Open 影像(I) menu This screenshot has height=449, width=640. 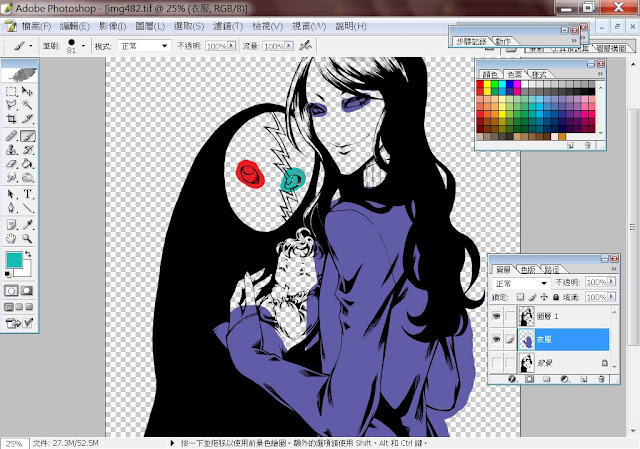tap(113, 26)
